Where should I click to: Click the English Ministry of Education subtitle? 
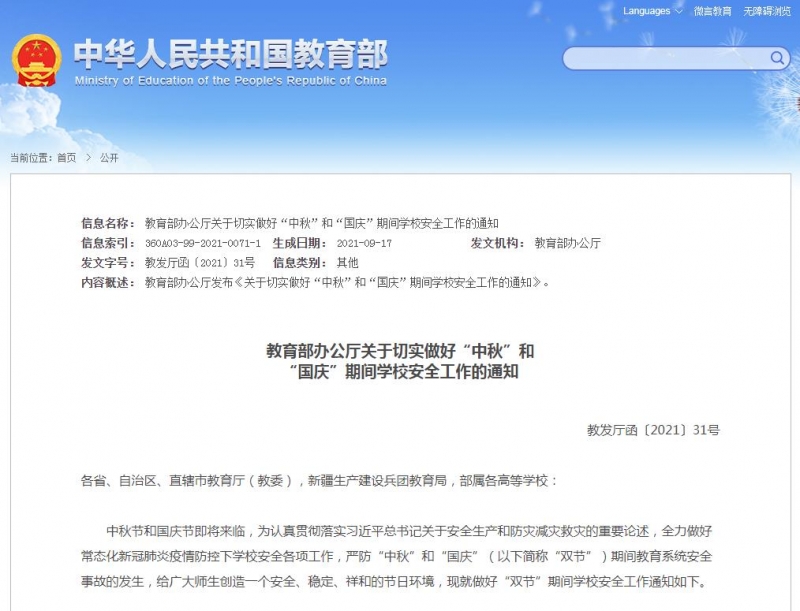point(231,81)
